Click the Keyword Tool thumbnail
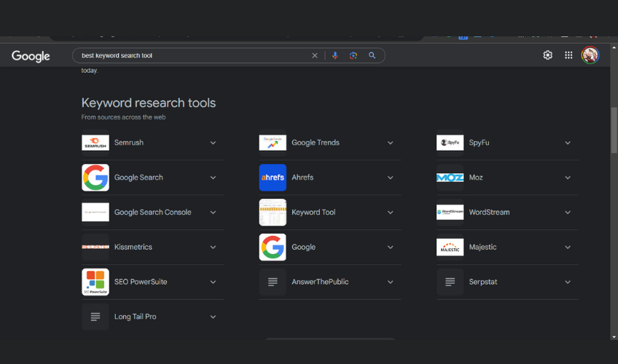Screen dimensions: 618x364 (x=273, y=212)
